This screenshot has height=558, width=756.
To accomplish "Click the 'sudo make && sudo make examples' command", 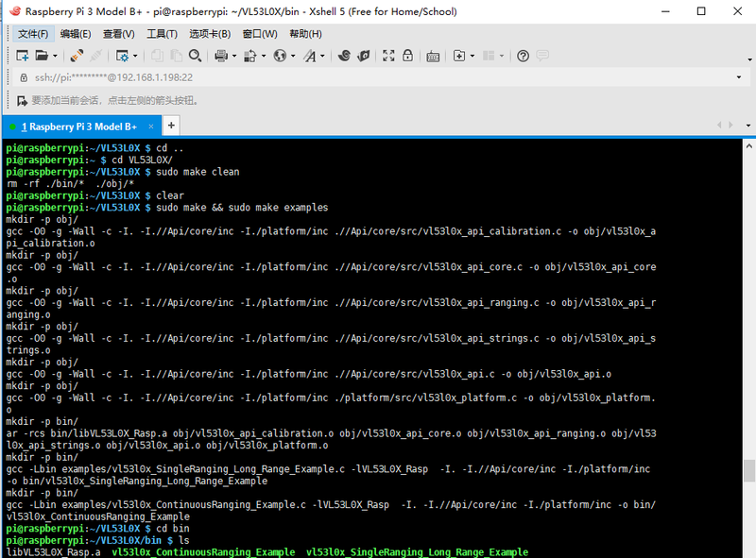I will tap(242, 208).
